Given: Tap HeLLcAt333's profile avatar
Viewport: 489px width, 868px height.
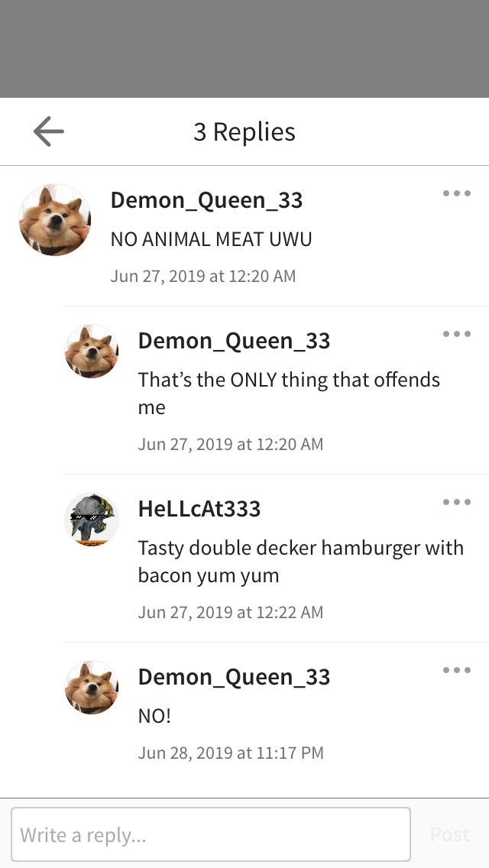Looking at the screenshot, I should pyautogui.click(x=92, y=520).
